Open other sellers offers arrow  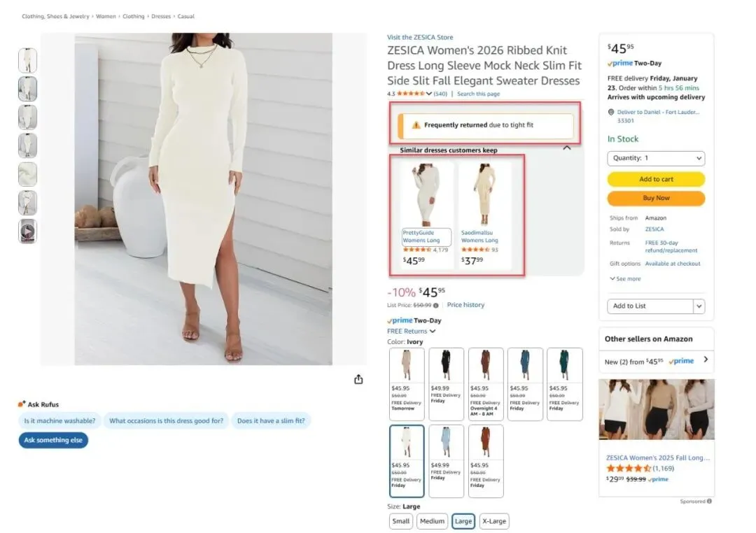[x=706, y=359]
